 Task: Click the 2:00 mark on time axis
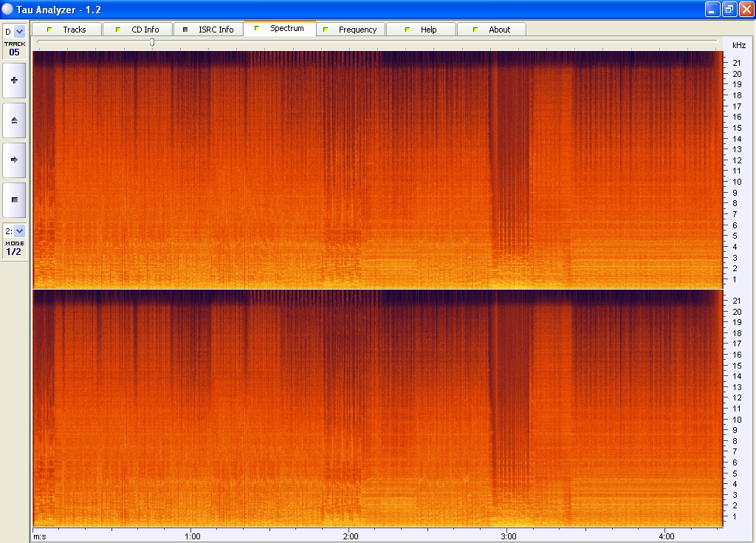(350, 536)
